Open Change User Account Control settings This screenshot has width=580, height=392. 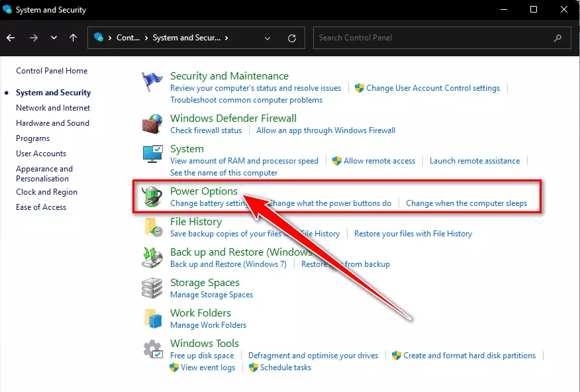[x=433, y=88]
